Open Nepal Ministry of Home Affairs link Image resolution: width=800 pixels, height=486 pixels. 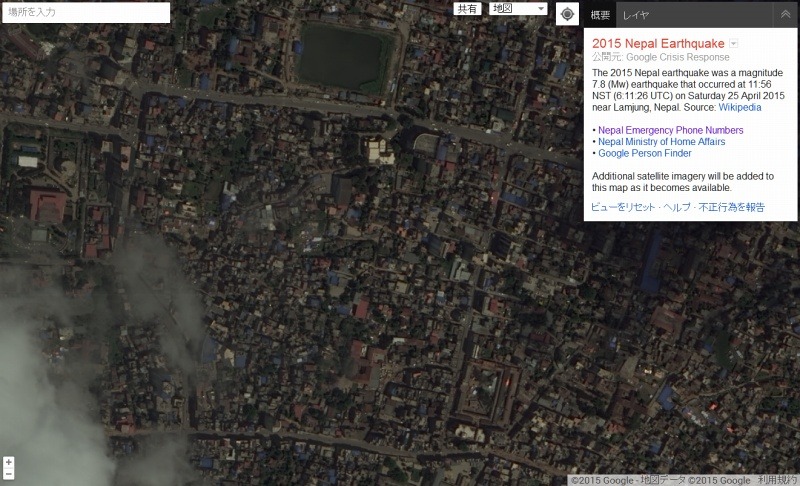[661, 142]
